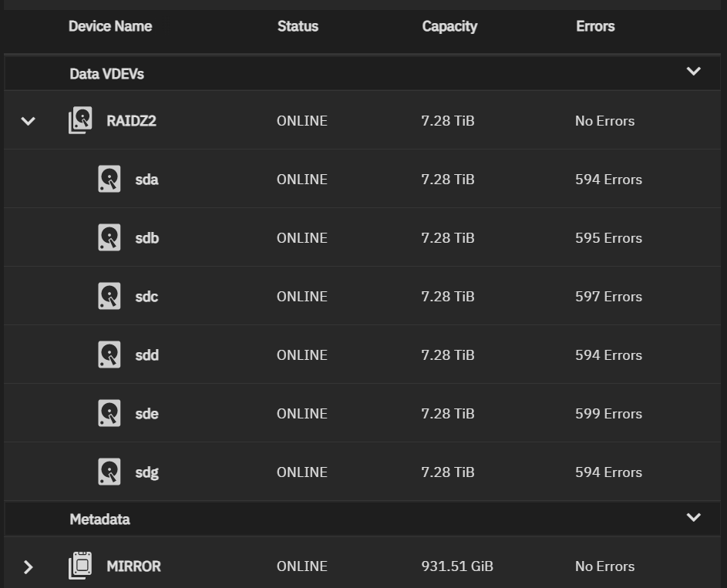Screen dimensions: 727x588
Task: Click the sdd disk icon
Action: pos(109,354)
